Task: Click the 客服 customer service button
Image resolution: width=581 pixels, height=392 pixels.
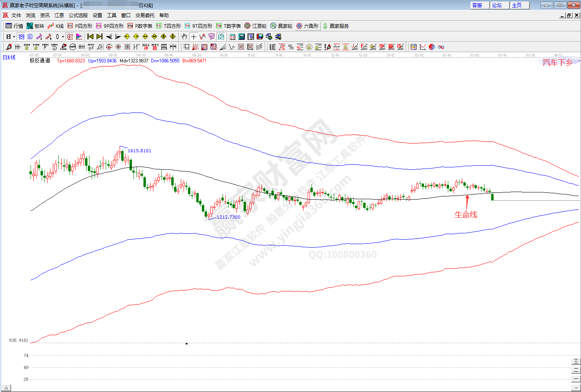Action: click(x=477, y=5)
